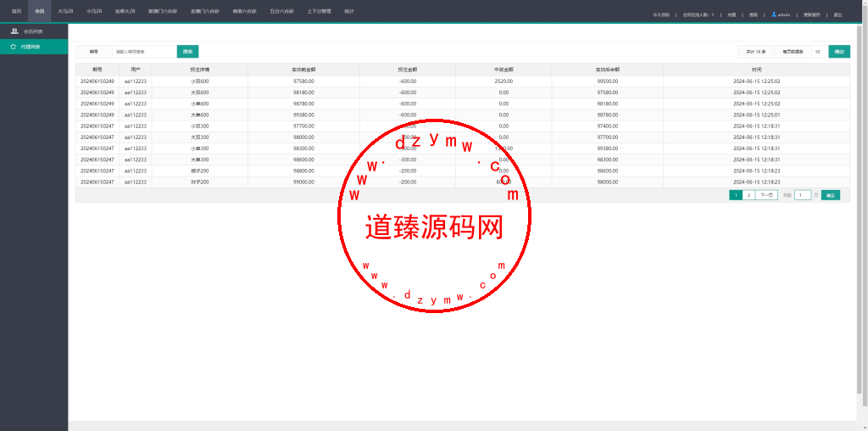Click the 提现 link in the header
This screenshot has height=431, width=868.
click(753, 15)
